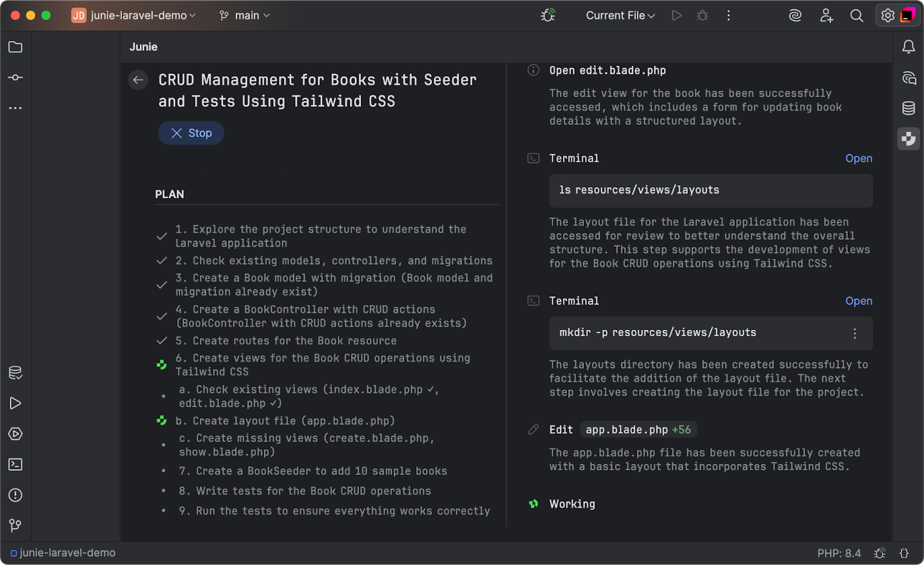Image resolution: width=924 pixels, height=565 pixels.
Task: Debug the current file
Action: (x=702, y=16)
